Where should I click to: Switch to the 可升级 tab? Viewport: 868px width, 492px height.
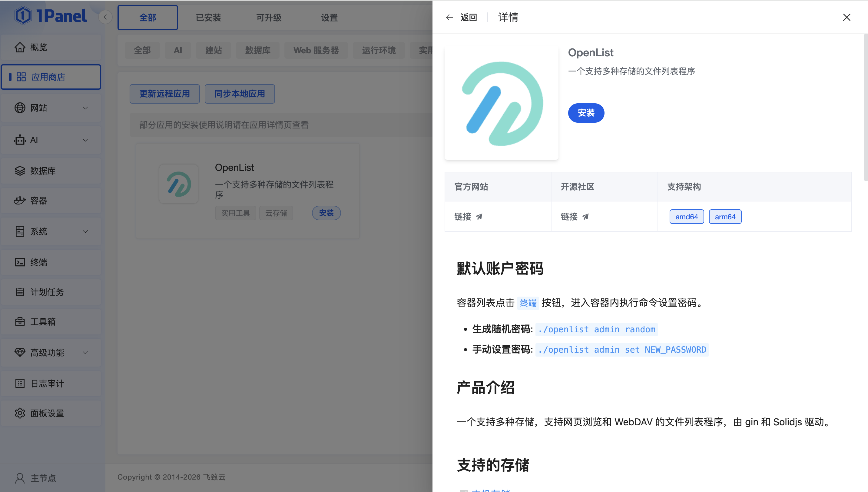269,18
